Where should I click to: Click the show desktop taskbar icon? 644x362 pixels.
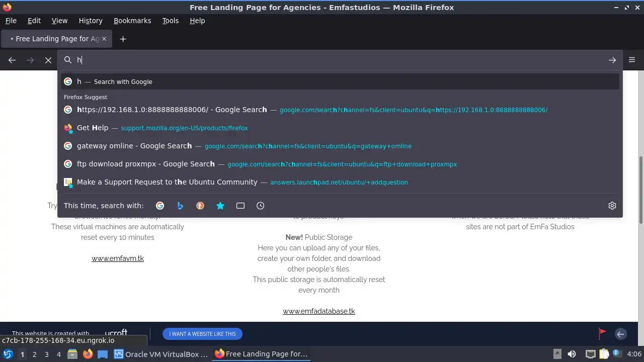click(x=103, y=354)
